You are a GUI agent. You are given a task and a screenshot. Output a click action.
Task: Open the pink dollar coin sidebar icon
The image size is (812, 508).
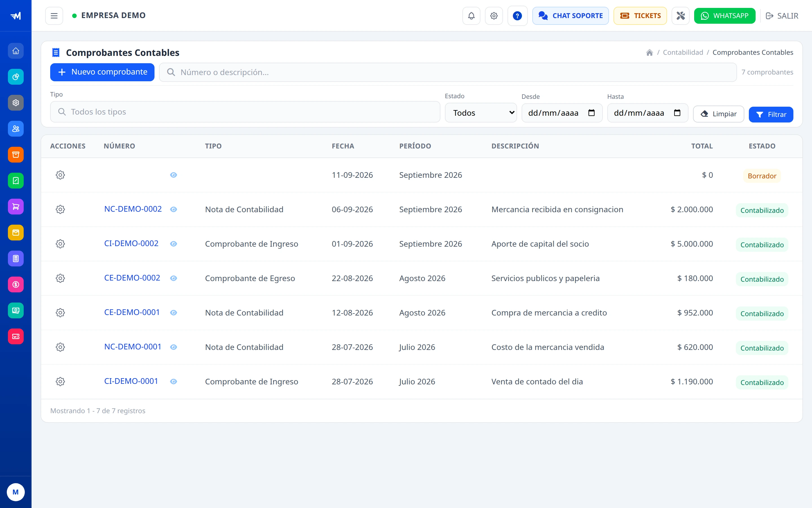coord(16,284)
